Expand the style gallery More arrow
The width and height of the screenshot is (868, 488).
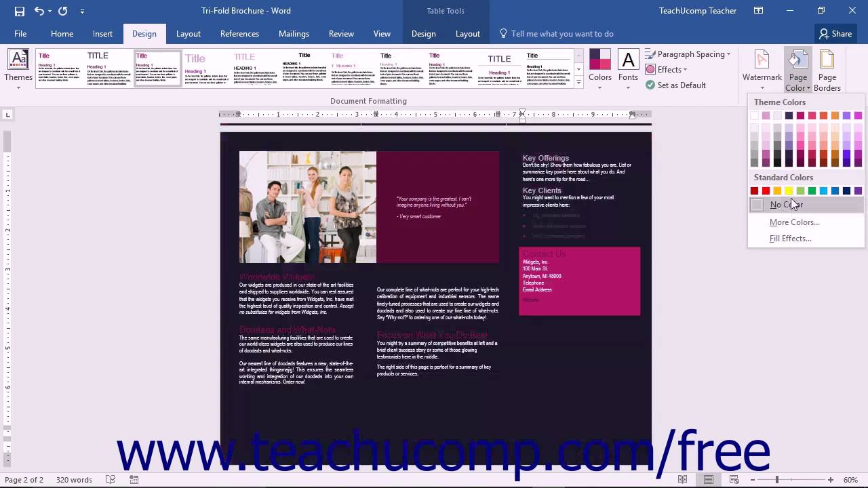[x=578, y=83]
